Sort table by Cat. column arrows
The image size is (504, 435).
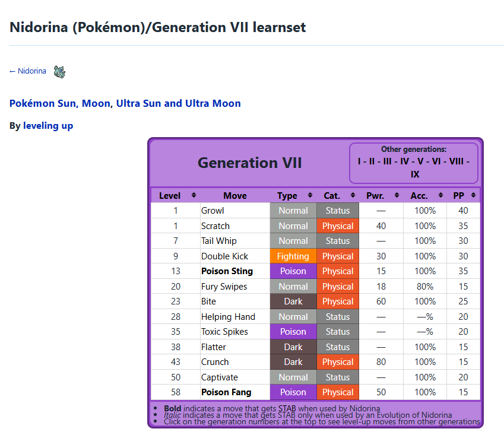click(x=353, y=195)
